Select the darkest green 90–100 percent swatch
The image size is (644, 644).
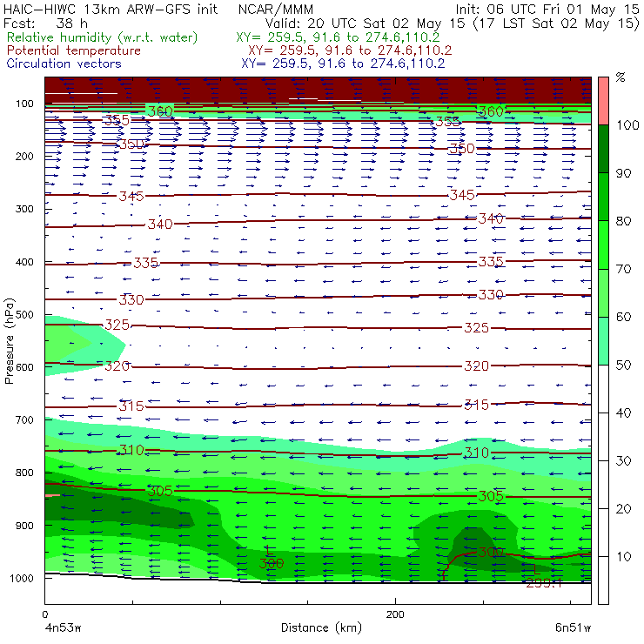[603, 148]
